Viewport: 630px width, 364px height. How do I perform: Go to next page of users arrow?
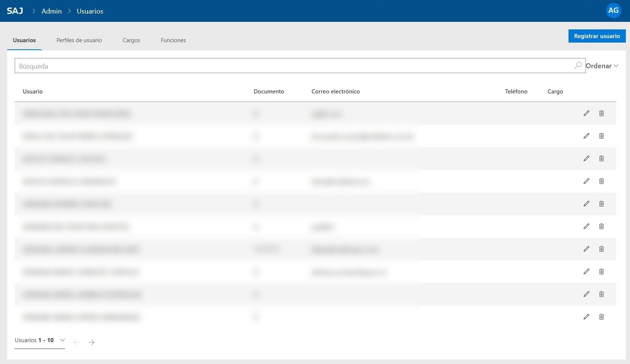pos(91,342)
